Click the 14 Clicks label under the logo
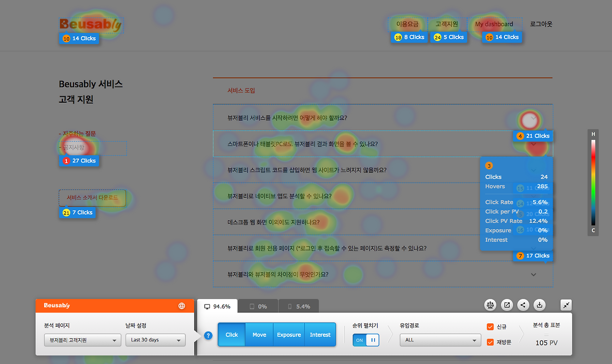This screenshot has height=364, width=612. tap(79, 38)
